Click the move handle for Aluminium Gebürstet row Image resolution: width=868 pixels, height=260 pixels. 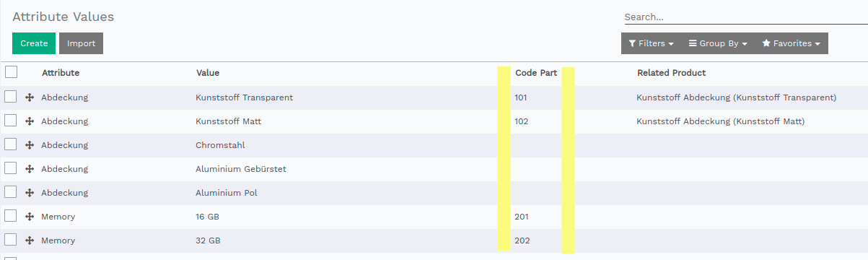point(30,169)
